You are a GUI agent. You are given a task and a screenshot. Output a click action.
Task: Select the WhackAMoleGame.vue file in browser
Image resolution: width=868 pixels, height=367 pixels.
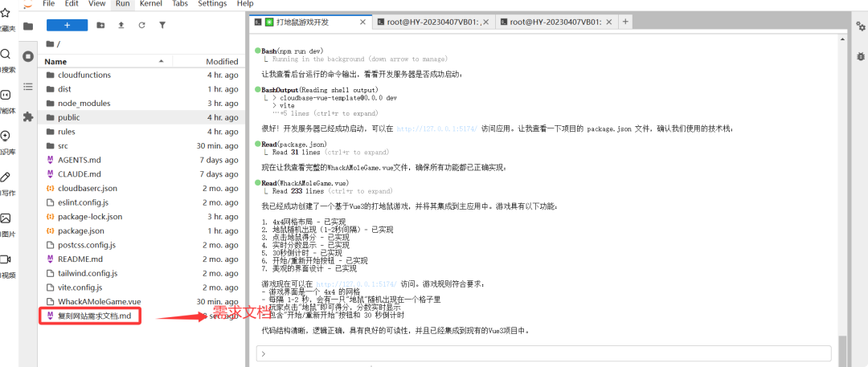pos(141,302)
